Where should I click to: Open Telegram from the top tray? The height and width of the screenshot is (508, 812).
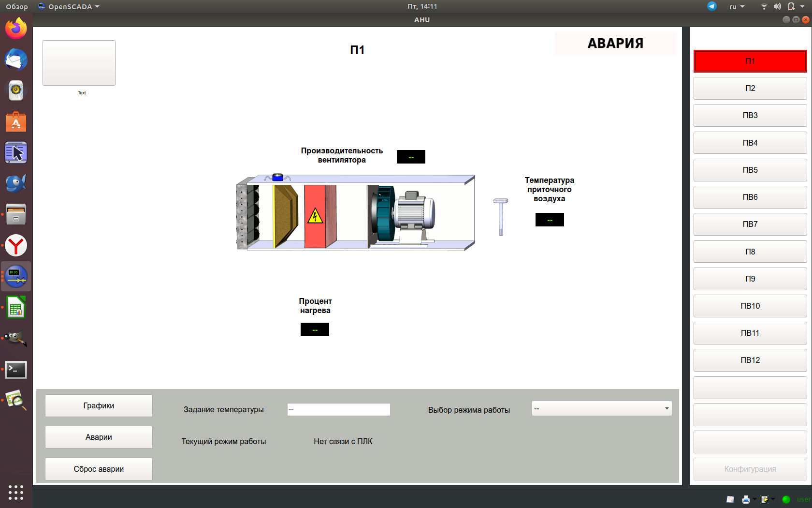712,6
